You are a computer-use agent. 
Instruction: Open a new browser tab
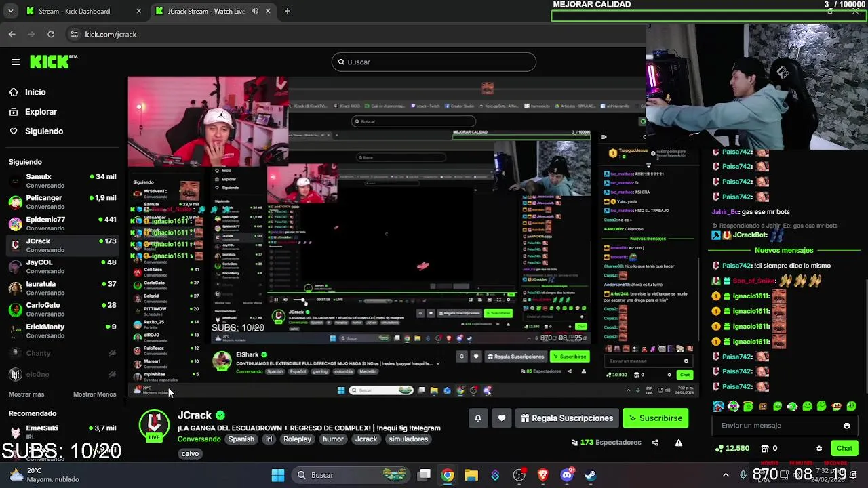(x=287, y=11)
